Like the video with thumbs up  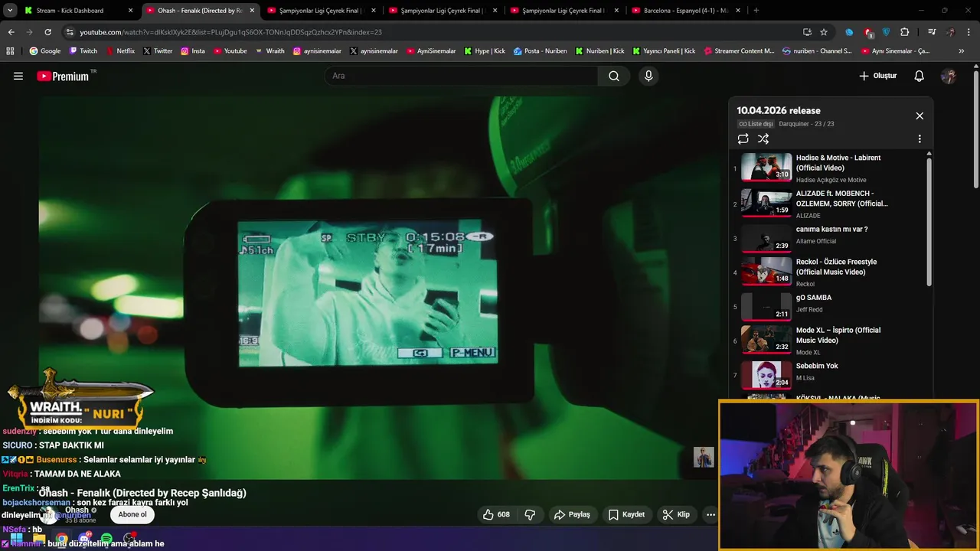pyautogui.click(x=495, y=514)
